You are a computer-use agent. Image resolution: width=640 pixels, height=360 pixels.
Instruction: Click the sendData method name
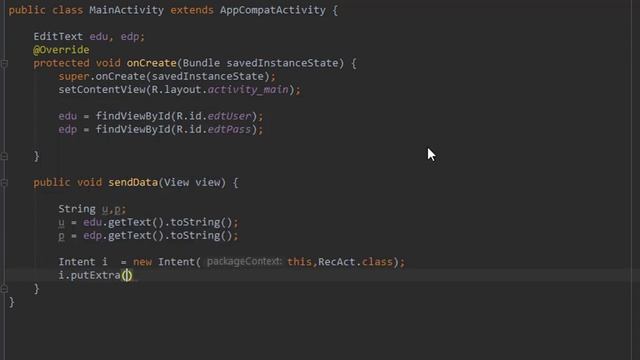coord(133,182)
